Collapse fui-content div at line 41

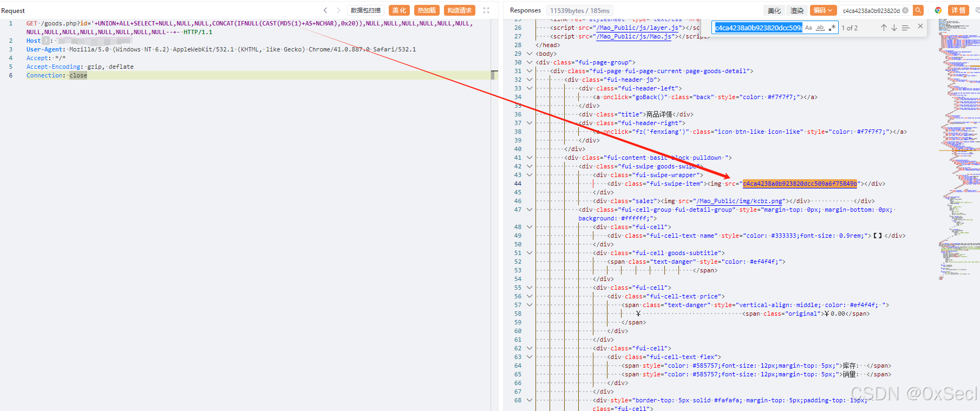tap(530, 158)
